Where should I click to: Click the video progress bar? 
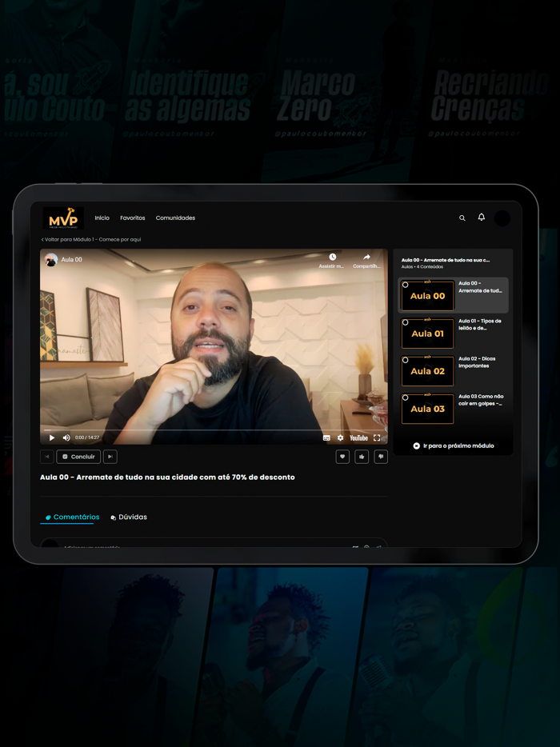tap(214, 429)
